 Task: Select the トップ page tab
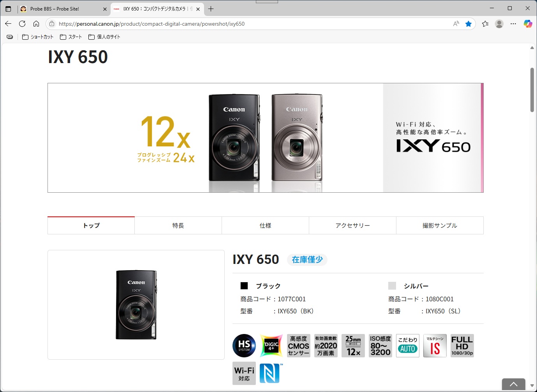pyautogui.click(x=91, y=225)
